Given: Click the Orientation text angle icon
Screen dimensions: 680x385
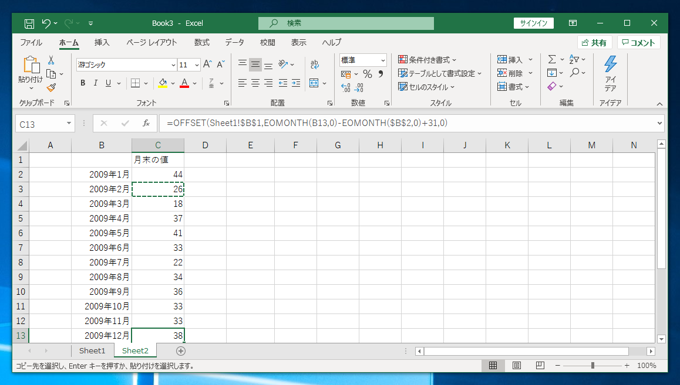Looking at the screenshot, I should click(283, 64).
